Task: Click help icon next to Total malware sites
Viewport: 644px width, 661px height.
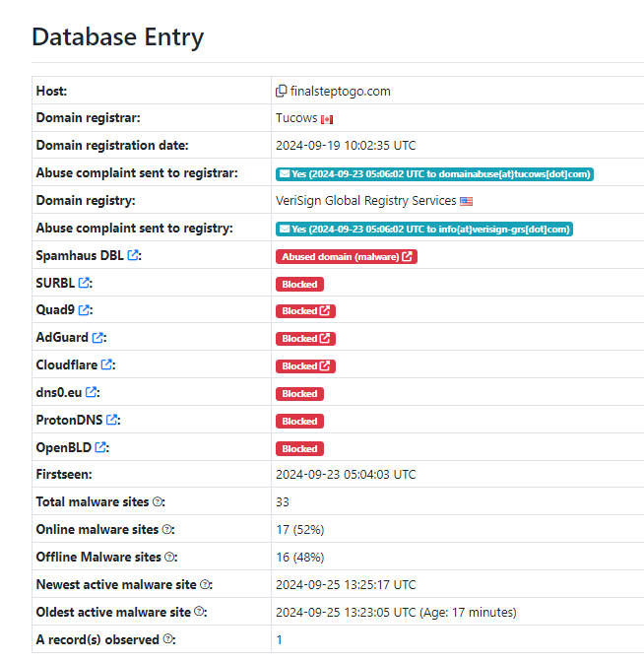Action: 158,501
